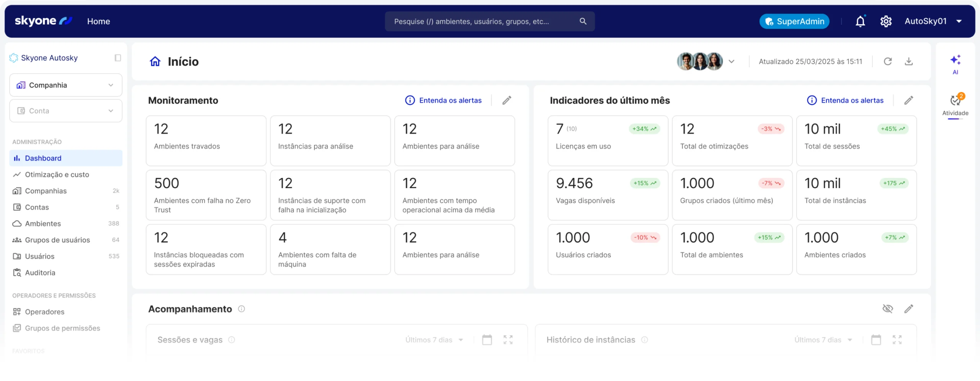Screen dimensions: 980x381
Task: Open the Companhia dropdown
Action: pos(66,85)
